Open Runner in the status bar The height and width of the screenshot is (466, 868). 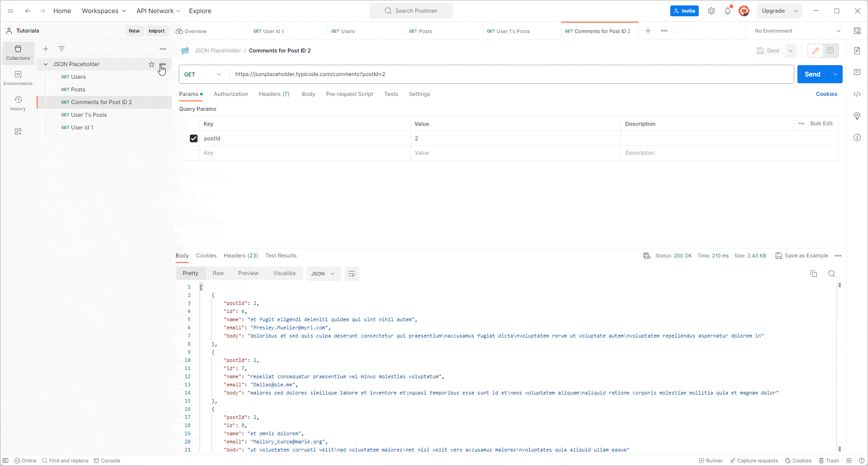[711, 461]
